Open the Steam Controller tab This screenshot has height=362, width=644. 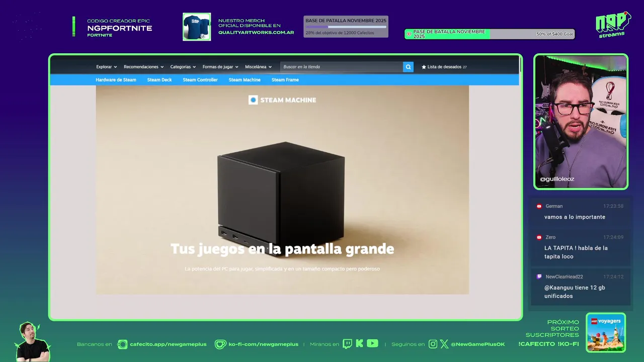click(x=200, y=80)
